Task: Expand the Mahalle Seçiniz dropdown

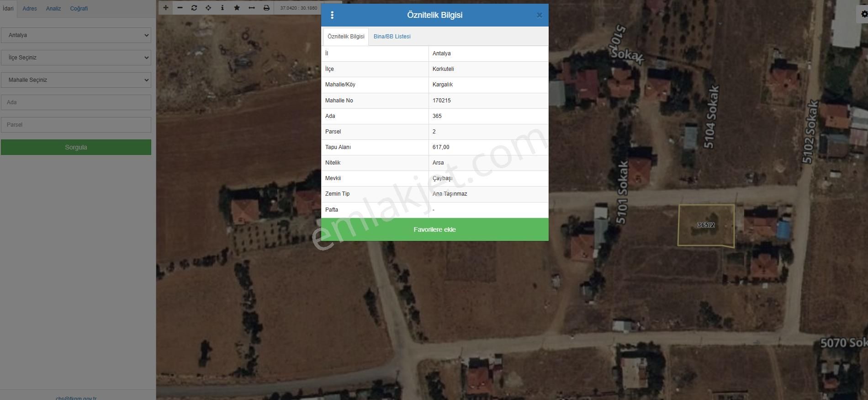Action: click(76, 80)
